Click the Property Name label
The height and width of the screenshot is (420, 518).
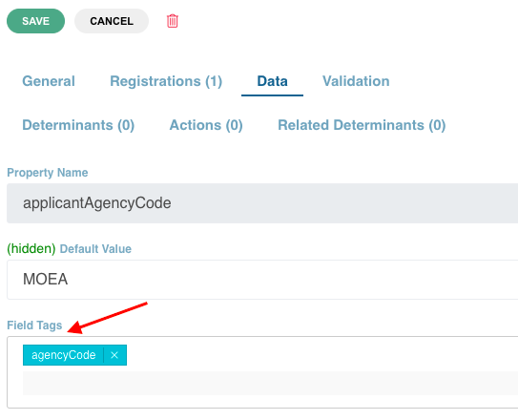48,173
